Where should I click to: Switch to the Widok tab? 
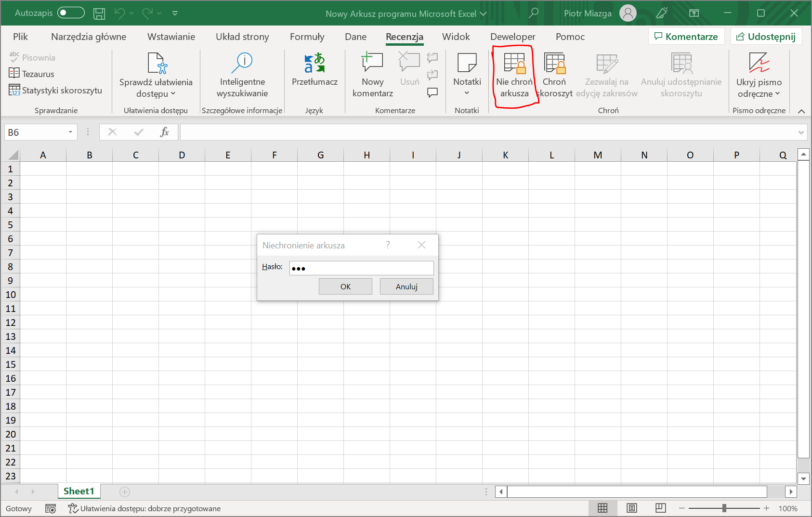click(x=456, y=37)
